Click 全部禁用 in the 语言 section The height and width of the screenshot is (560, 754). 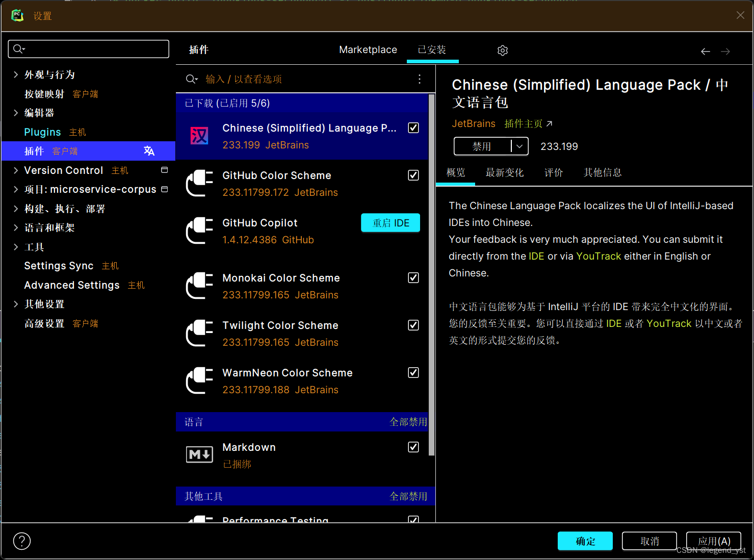point(408,422)
